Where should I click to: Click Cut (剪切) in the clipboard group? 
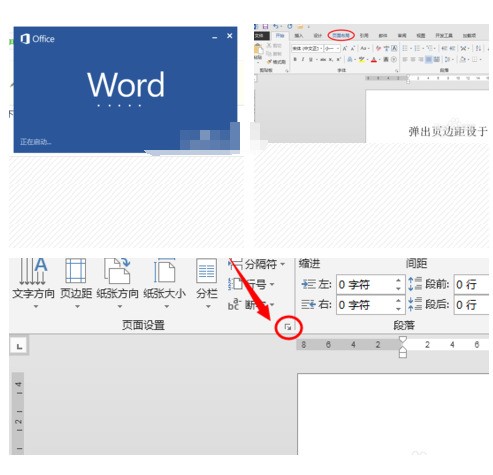click(274, 46)
